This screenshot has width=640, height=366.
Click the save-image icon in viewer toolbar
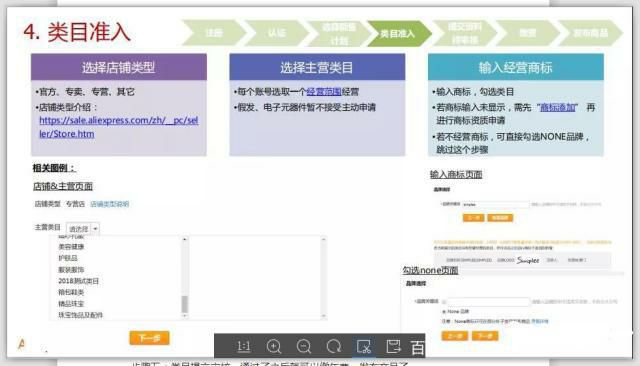coord(393,346)
